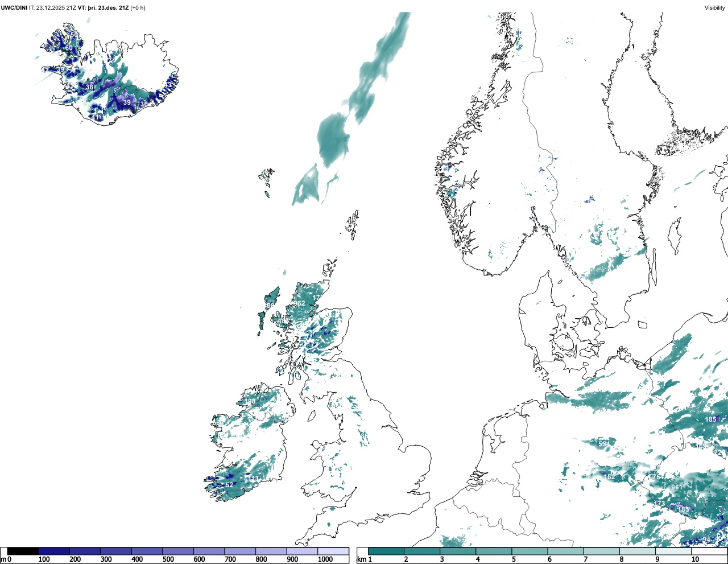The height and width of the screenshot is (564, 728).
Task: Pick the 300–400 m legend swatch
Action: [116, 551]
